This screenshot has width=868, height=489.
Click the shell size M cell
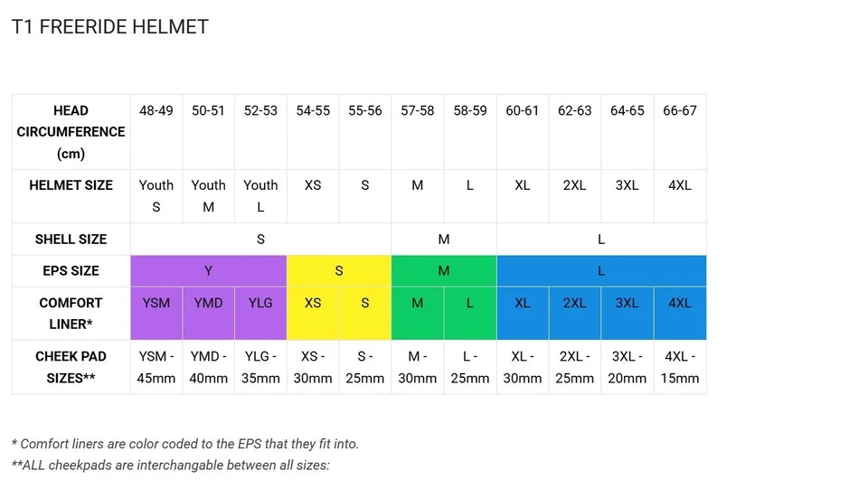[x=443, y=240]
